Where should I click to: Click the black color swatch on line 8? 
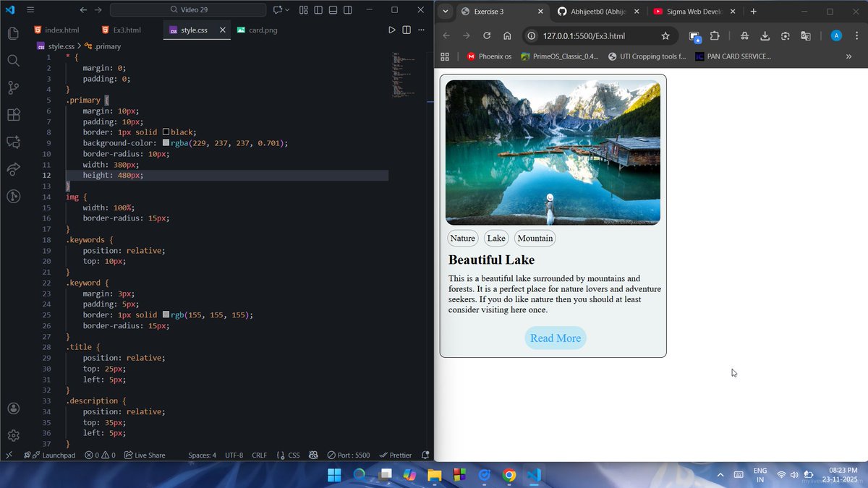pos(166,132)
